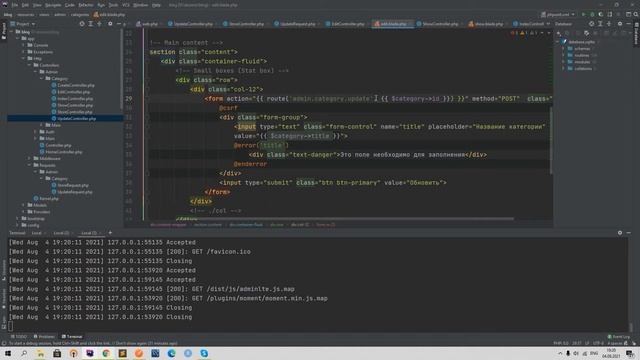Viewport: 640px width, 360px height.
Task: Click the GET /favicon.ico log line
Action: (x=129, y=252)
